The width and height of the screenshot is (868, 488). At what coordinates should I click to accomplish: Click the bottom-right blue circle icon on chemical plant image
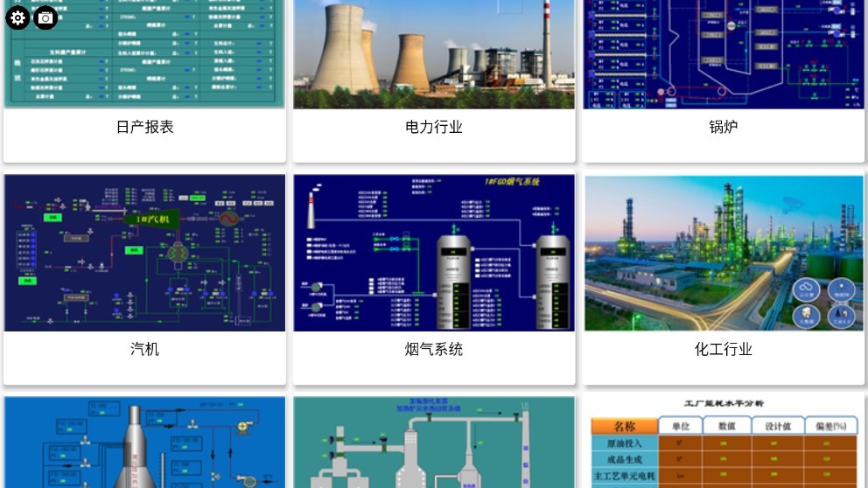click(x=840, y=317)
